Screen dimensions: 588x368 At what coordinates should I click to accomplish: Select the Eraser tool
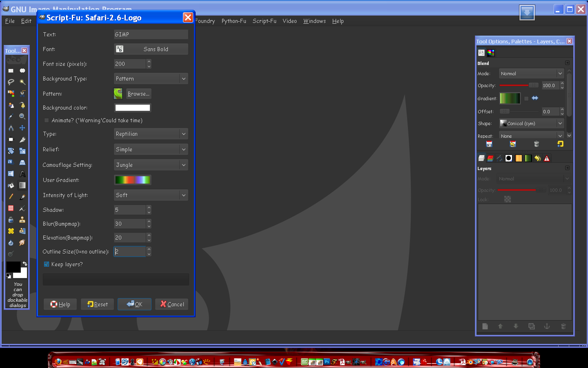pyautogui.click(x=11, y=208)
